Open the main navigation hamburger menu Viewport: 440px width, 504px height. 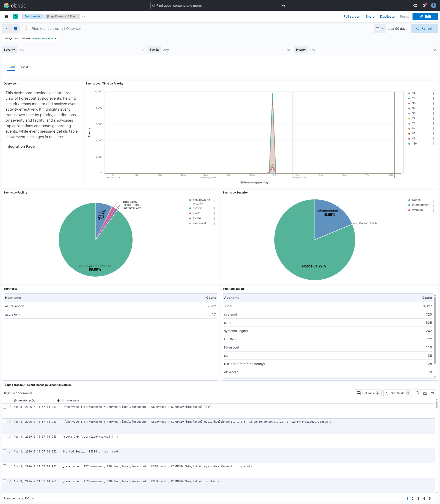coord(6,16)
